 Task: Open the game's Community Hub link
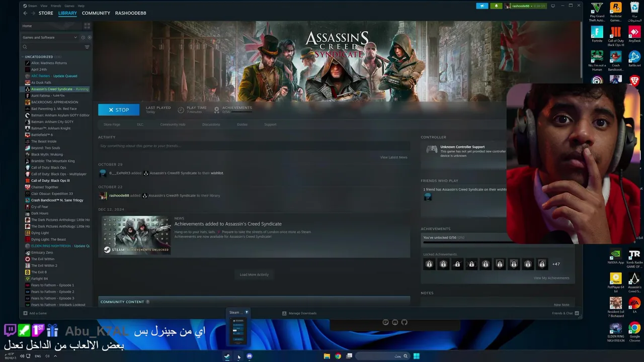(x=173, y=124)
